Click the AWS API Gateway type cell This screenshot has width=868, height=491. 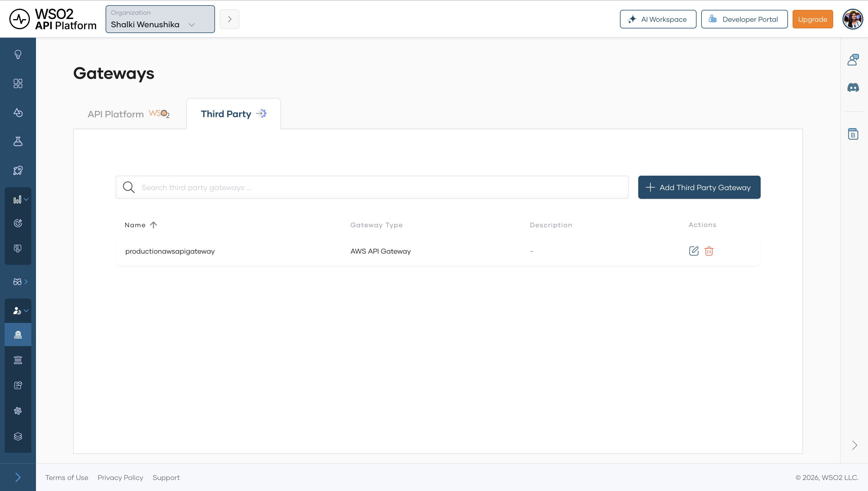(x=381, y=251)
